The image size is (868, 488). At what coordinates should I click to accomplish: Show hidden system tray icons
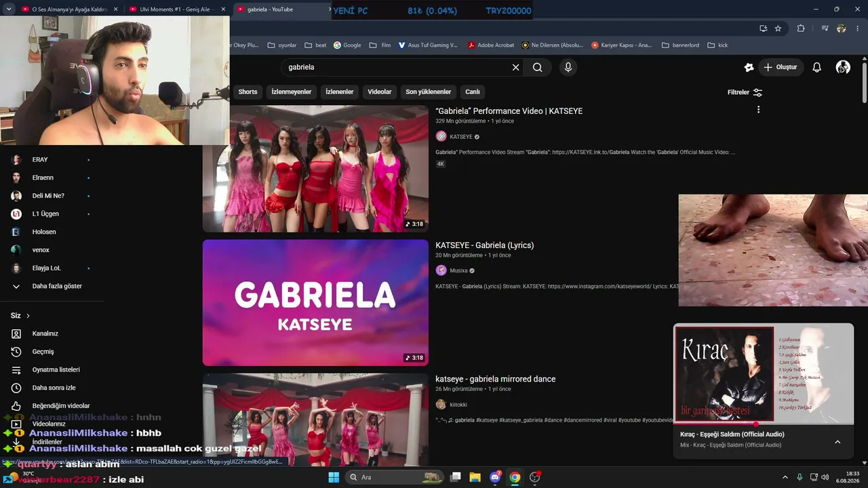pyautogui.click(x=785, y=477)
